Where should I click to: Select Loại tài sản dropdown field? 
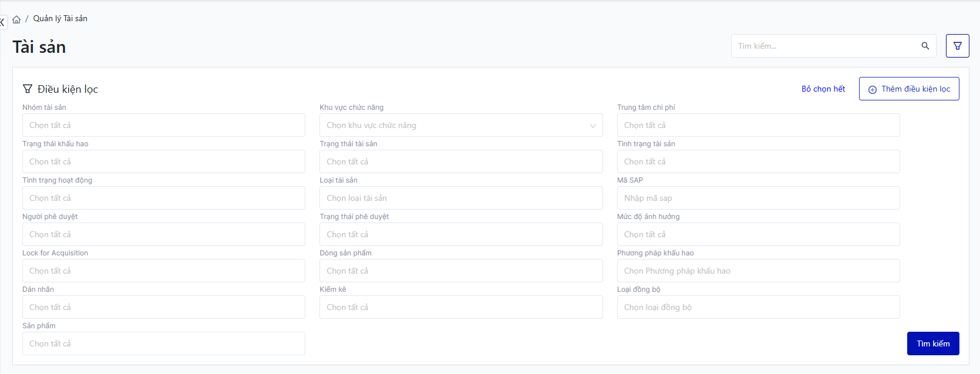click(460, 198)
